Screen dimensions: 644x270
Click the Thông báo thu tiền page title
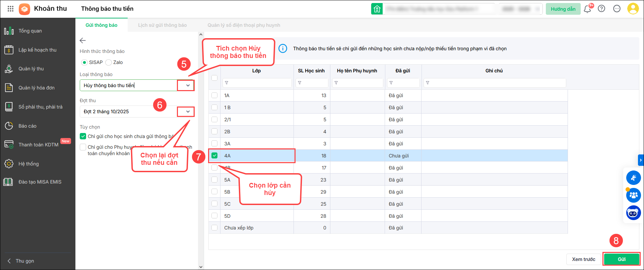coord(107,9)
